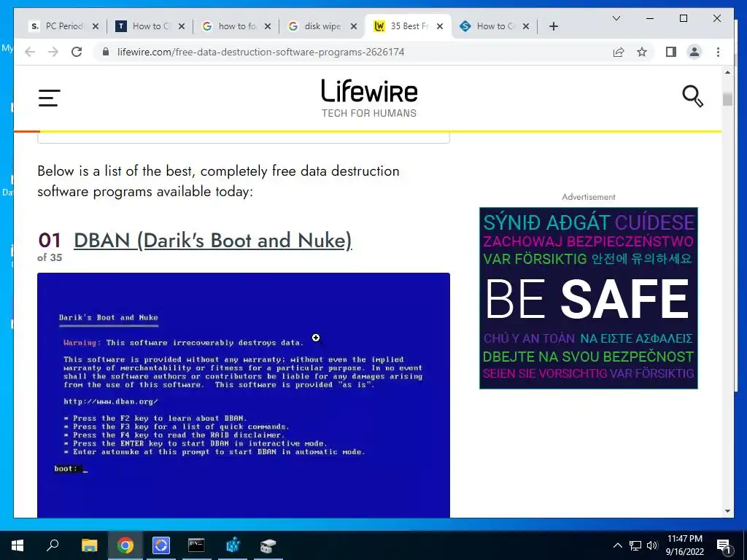
Task: Switch to the 'how to fo' Google tab
Action: pos(236,26)
